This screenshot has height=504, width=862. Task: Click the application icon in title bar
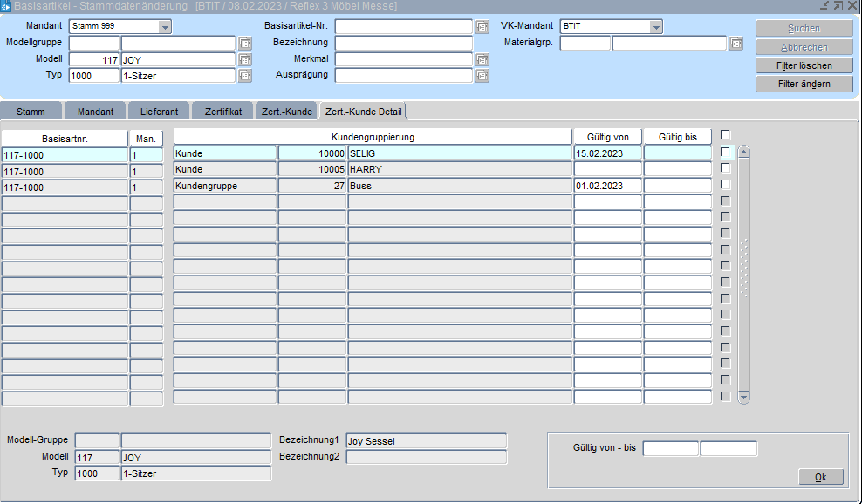click(6, 6)
